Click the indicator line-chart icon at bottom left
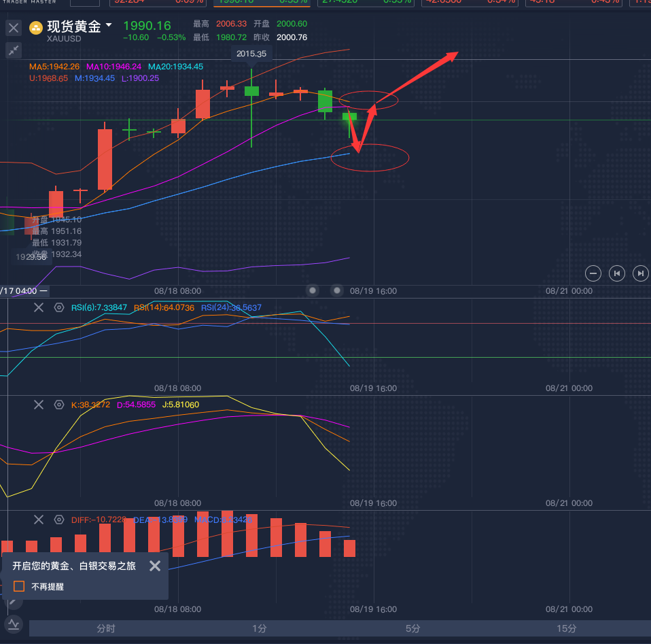The image size is (651, 644). tap(14, 624)
